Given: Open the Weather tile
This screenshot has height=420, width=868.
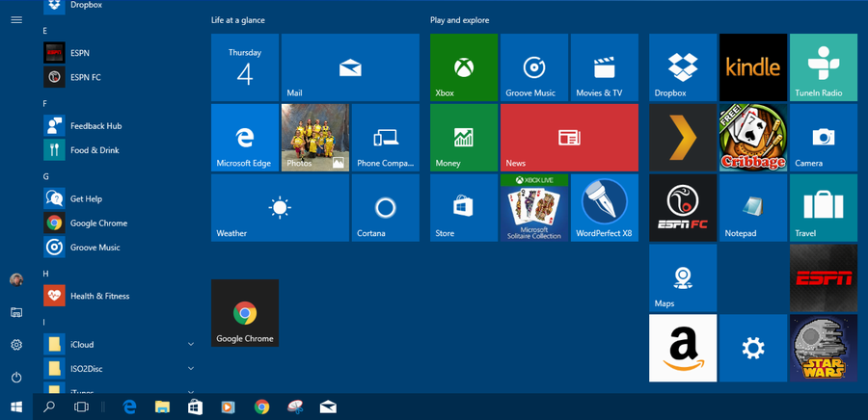Looking at the screenshot, I should click(x=280, y=208).
